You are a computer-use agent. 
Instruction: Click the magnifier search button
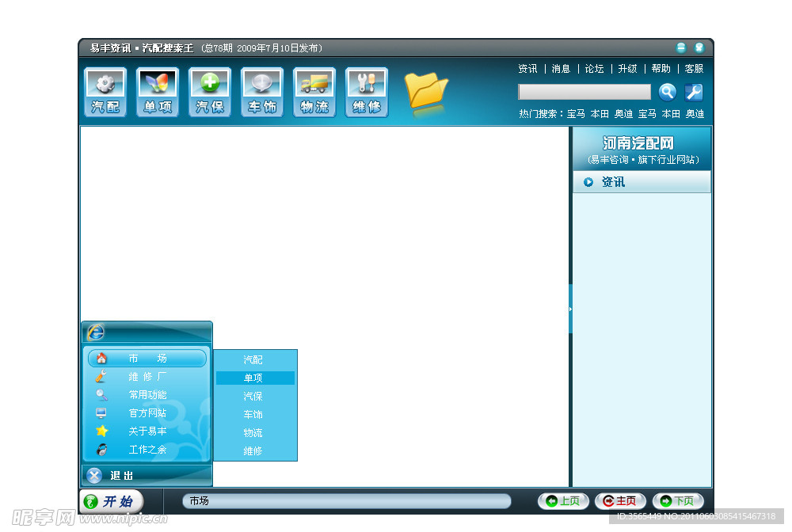click(x=667, y=92)
